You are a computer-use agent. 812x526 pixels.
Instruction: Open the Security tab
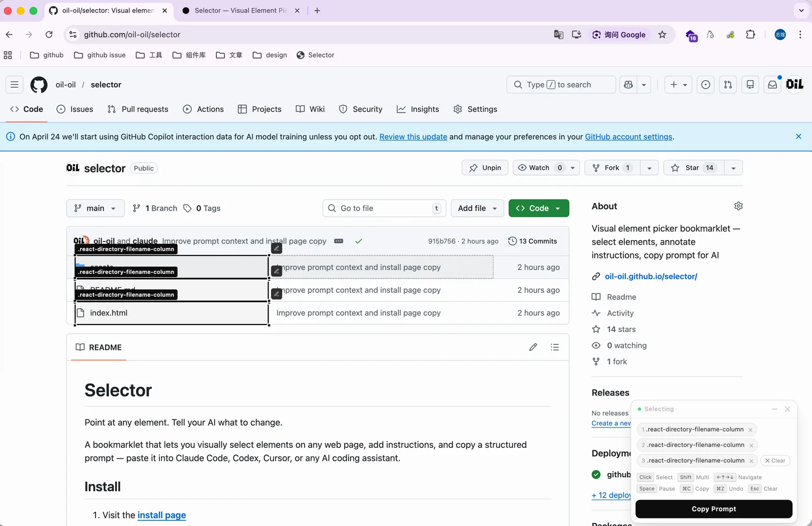point(361,109)
